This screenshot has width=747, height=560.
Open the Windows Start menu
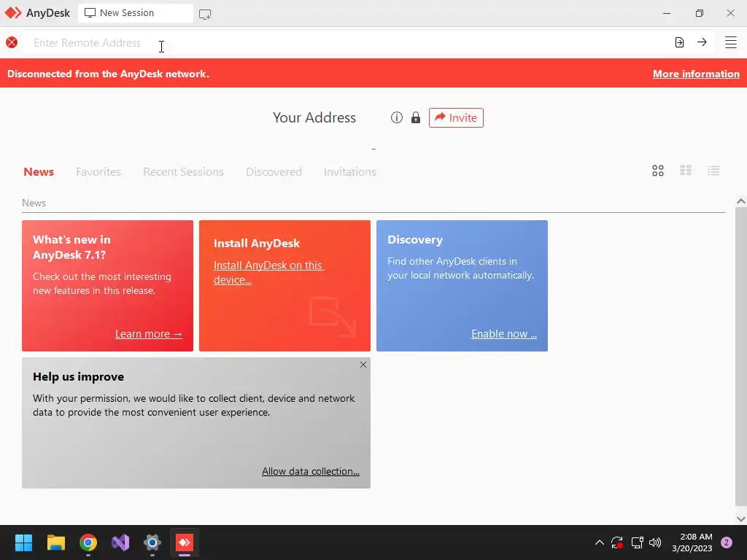[x=23, y=542]
